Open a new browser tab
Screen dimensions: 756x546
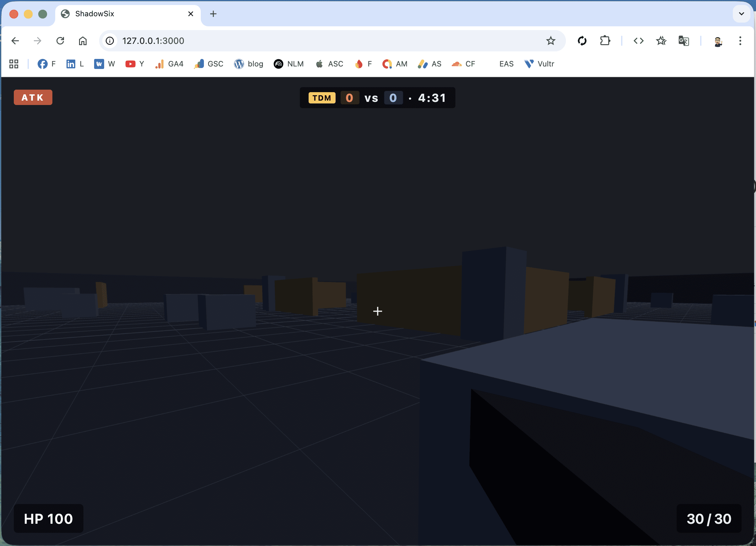(x=213, y=14)
